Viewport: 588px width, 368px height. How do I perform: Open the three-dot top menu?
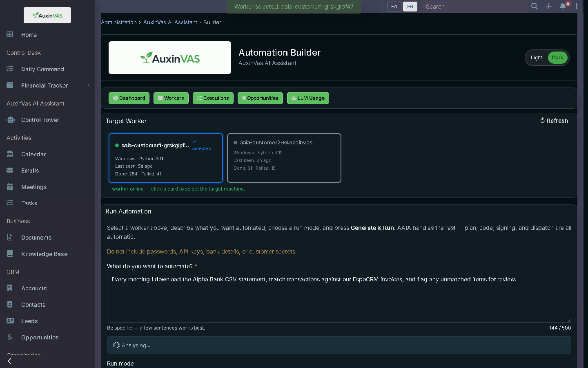(x=577, y=6)
